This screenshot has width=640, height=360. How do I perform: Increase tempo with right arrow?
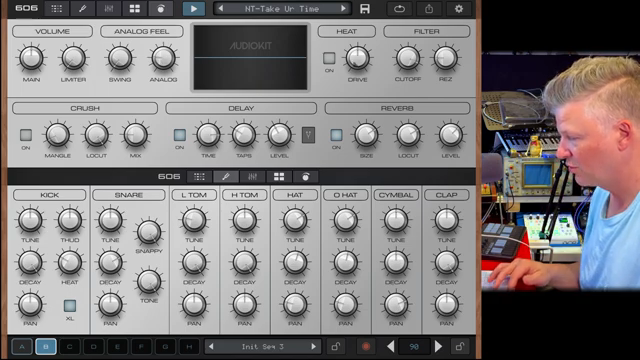pyautogui.click(x=438, y=347)
